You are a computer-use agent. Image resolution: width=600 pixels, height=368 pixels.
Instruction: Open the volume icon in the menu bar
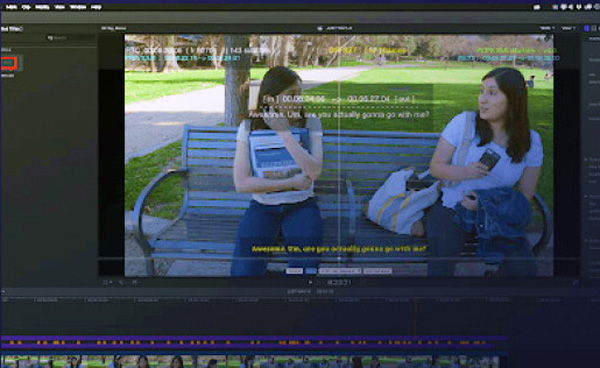[x=571, y=7]
